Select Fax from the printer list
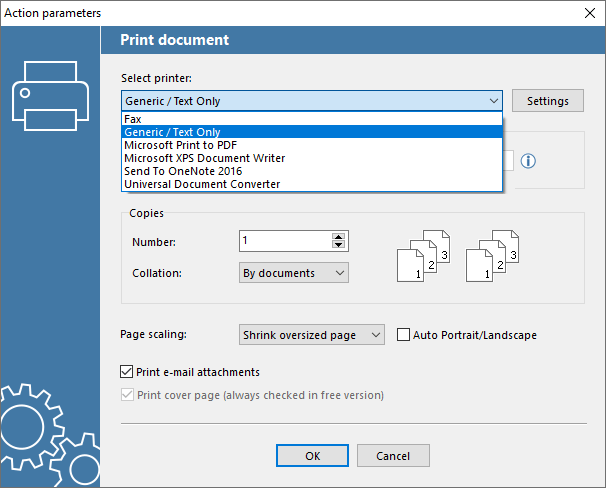This screenshot has width=606, height=488. coord(133,119)
